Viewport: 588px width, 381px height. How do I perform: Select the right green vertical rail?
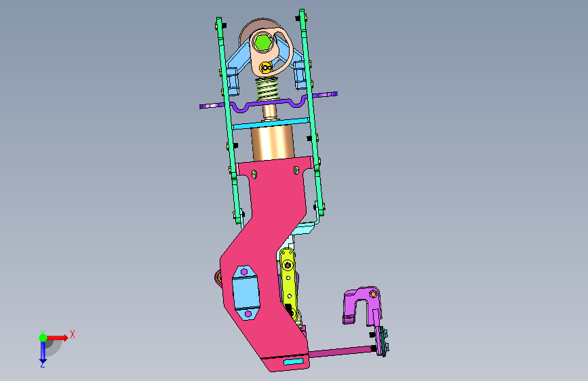pos(312,113)
